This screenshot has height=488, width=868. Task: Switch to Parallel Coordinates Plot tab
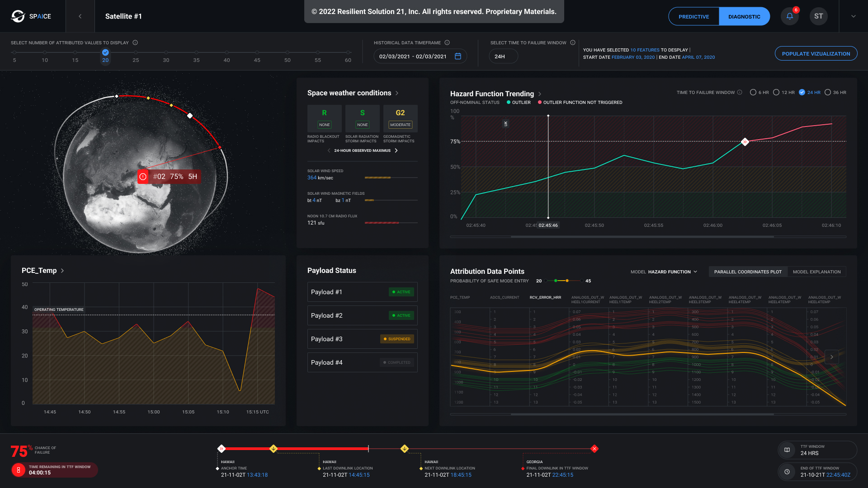748,272
